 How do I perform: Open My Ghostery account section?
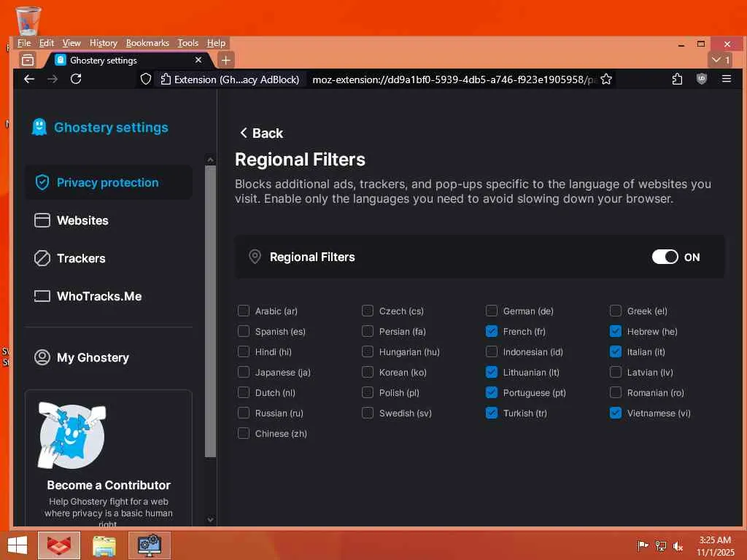109,357
